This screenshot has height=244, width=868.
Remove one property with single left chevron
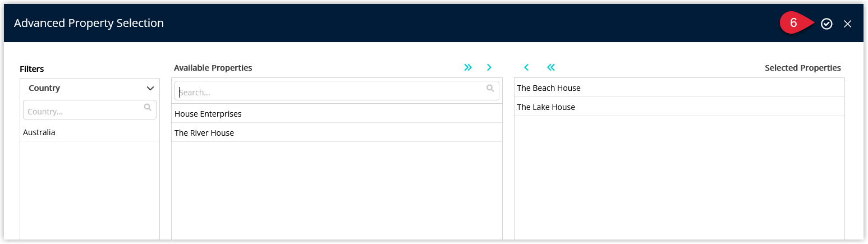click(526, 67)
